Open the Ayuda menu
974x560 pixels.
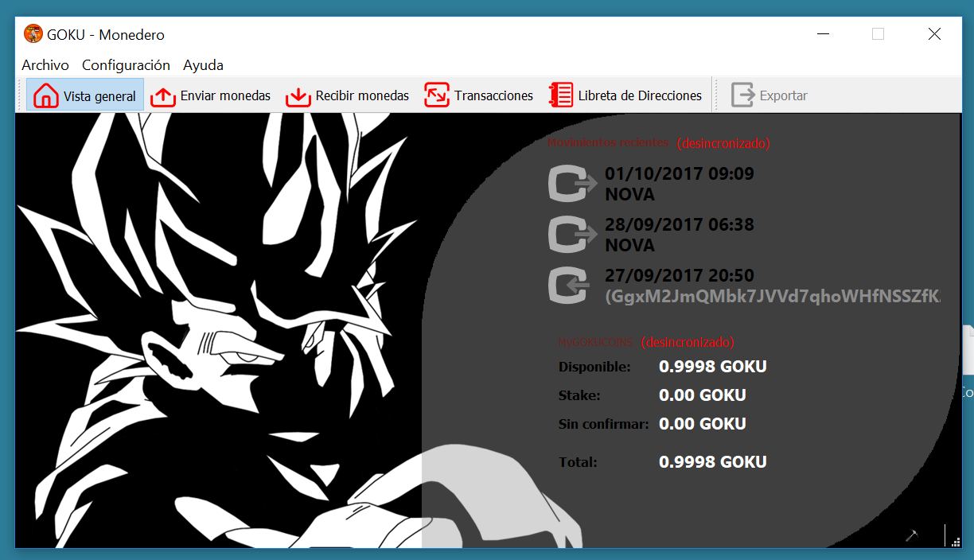coord(203,65)
